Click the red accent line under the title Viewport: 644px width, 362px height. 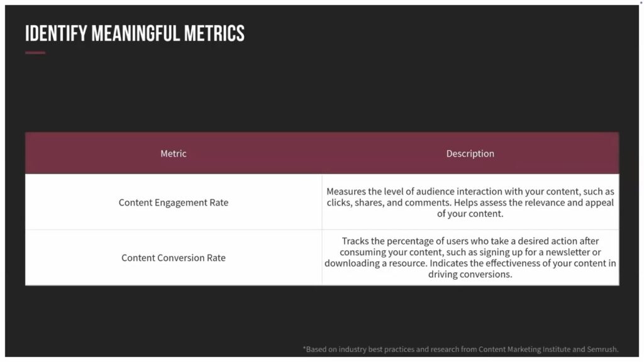coord(35,53)
